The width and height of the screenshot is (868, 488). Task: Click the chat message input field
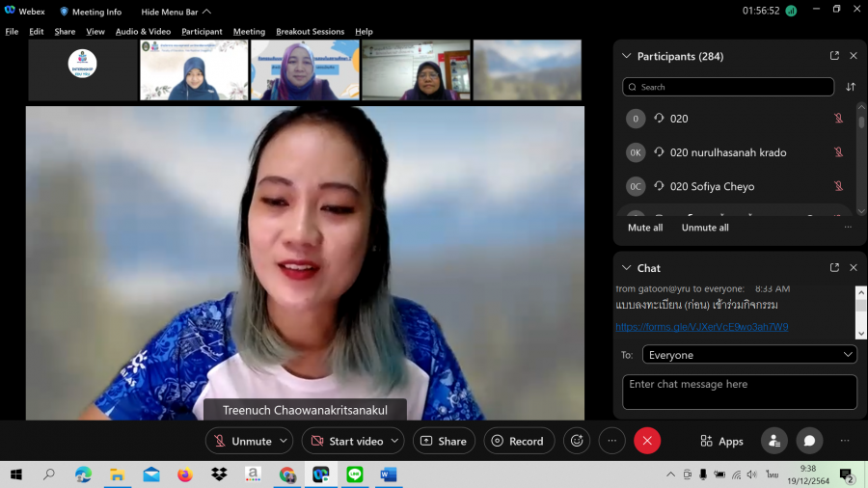pyautogui.click(x=739, y=392)
